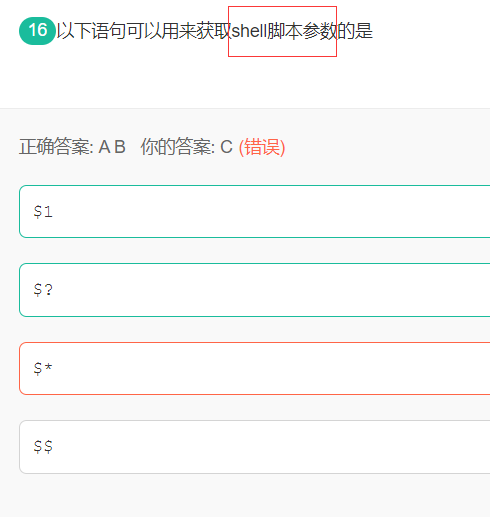The width and height of the screenshot is (490, 517).
Task: Click the $1 option text
Action: click(x=43, y=212)
